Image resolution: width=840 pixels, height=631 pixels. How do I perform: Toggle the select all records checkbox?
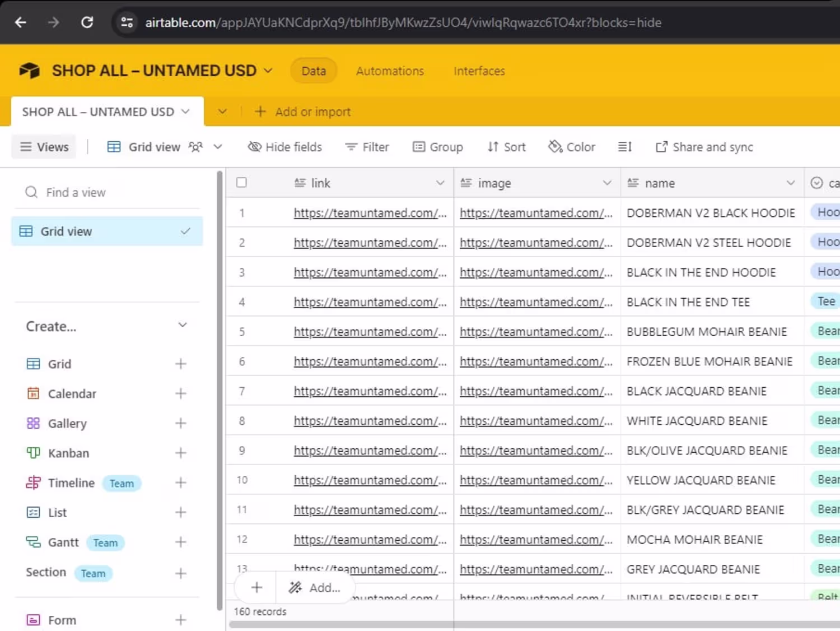click(x=241, y=183)
